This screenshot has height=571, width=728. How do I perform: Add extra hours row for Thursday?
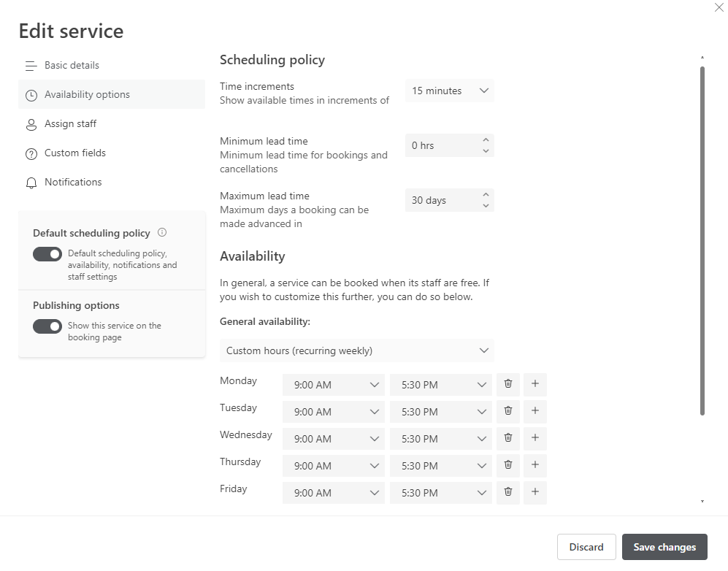coord(535,465)
